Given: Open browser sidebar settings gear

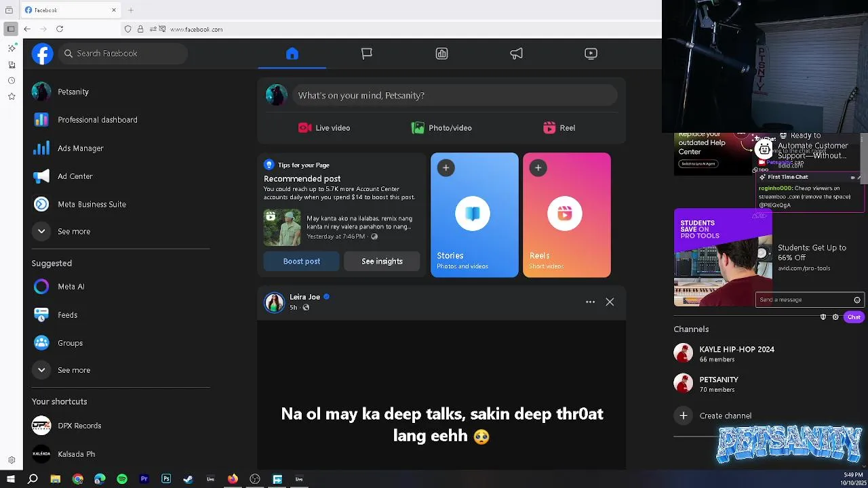Looking at the screenshot, I should (x=12, y=460).
